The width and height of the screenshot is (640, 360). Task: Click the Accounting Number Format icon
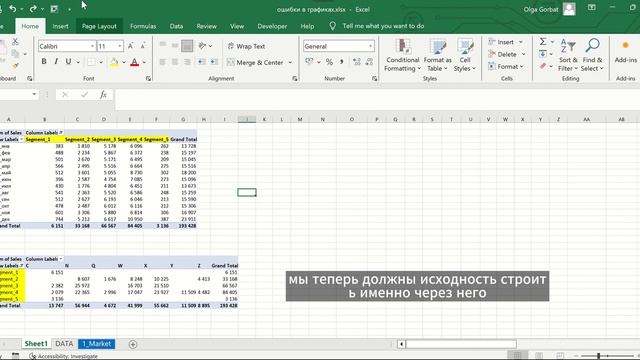tap(309, 62)
